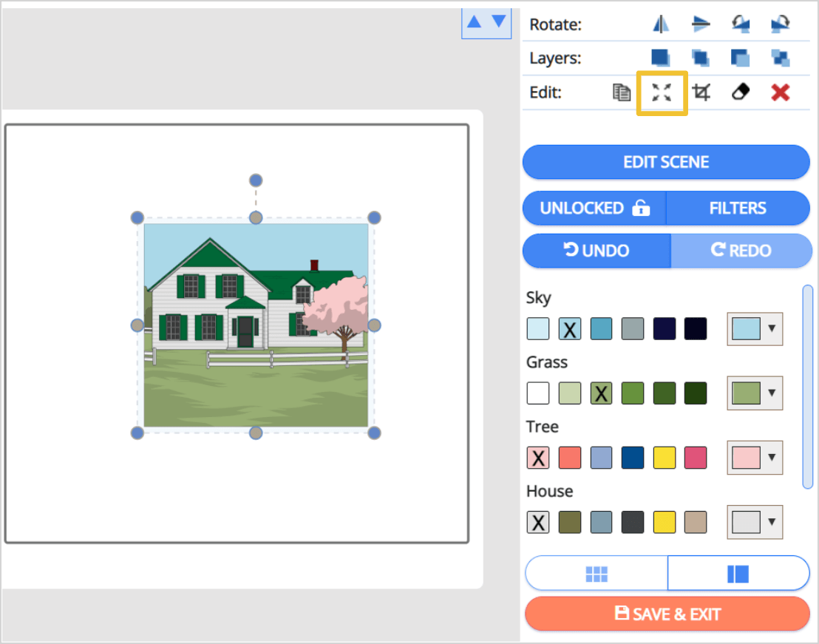Click the four-arrow stretch icon in Edit row
Image resolution: width=819 pixels, height=644 pixels.
click(662, 92)
